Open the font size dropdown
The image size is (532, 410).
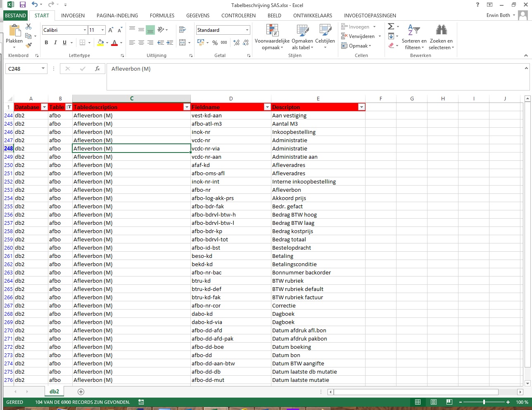tap(102, 30)
